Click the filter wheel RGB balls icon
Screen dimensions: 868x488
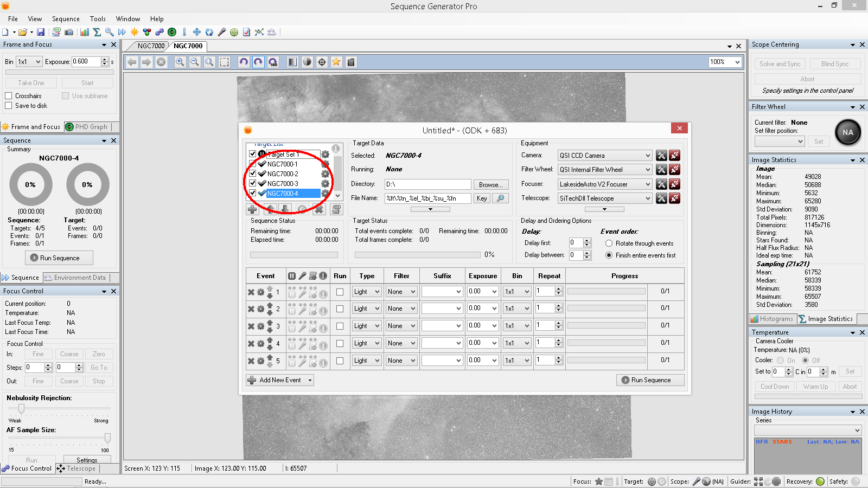coord(147,32)
